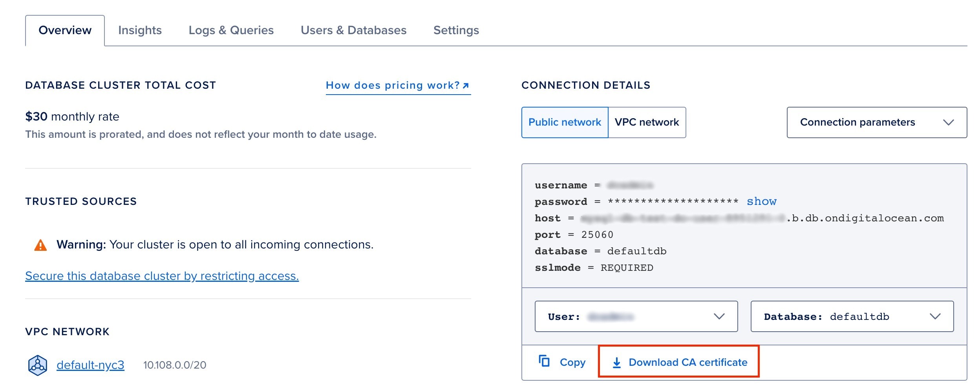This screenshot has width=980, height=387.
Task: Click the download icon beside Download CA certificate
Action: [x=618, y=362]
